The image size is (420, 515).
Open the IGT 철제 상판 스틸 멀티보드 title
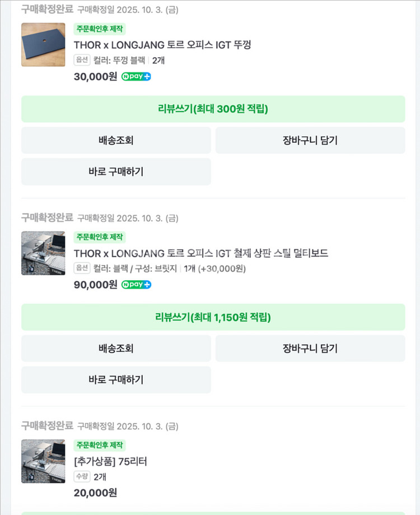coord(201,253)
